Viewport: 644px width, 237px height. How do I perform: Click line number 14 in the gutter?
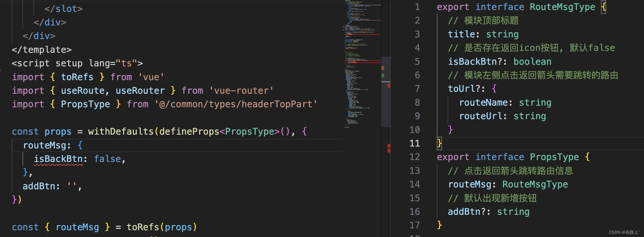415,184
